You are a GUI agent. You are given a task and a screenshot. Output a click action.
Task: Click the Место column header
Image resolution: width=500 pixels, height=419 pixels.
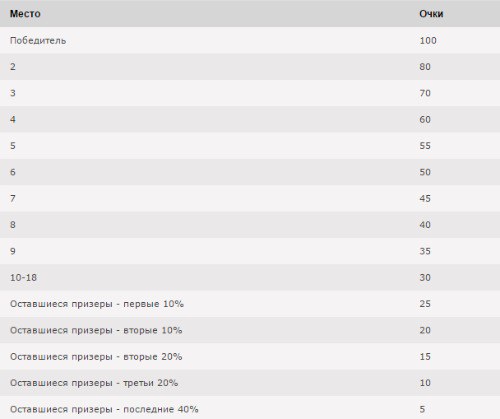pos(25,14)
